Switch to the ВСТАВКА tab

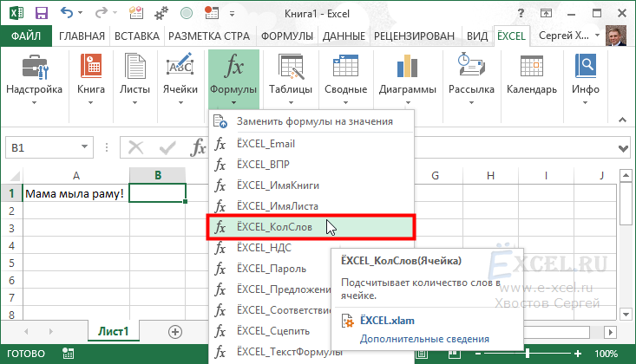pyautogui.click(x=137, y=36)
